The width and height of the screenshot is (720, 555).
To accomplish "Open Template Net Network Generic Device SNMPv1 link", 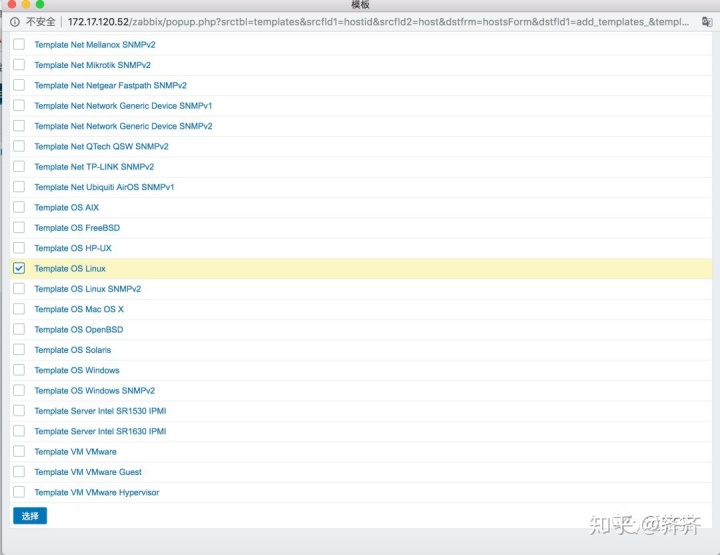I will pyautogui.click(x=123, y=106).
